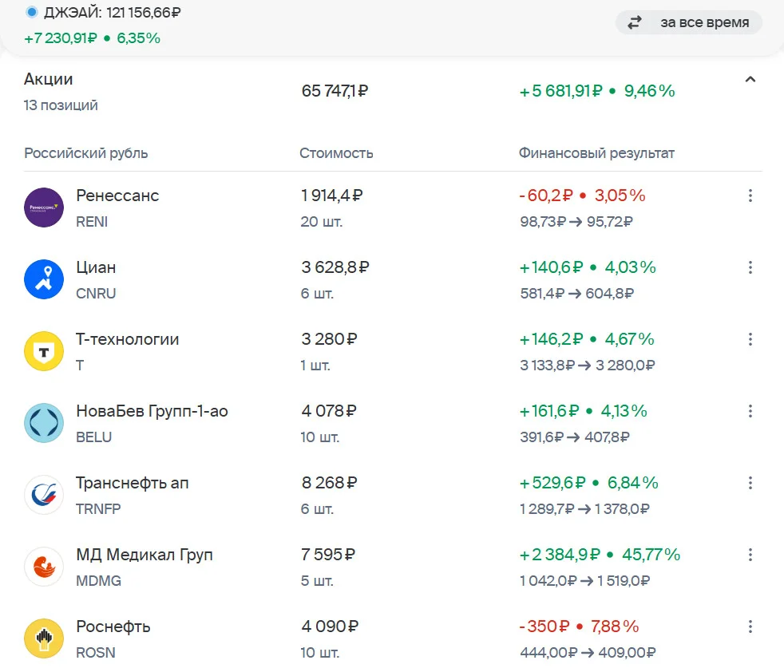Screen dimensions: 784x672
Task: Click the НоваБев Групп BELU logo
Action: coord(44,423)
